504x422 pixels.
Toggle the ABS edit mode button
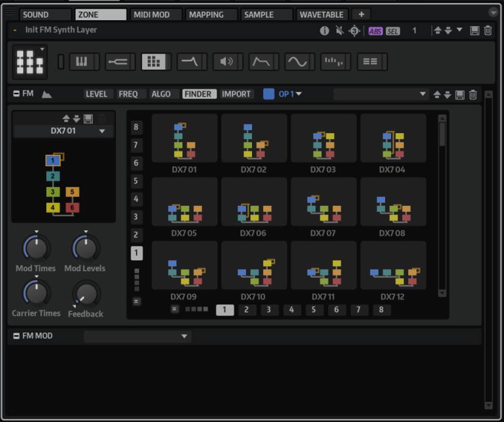(x=375, y=31)
